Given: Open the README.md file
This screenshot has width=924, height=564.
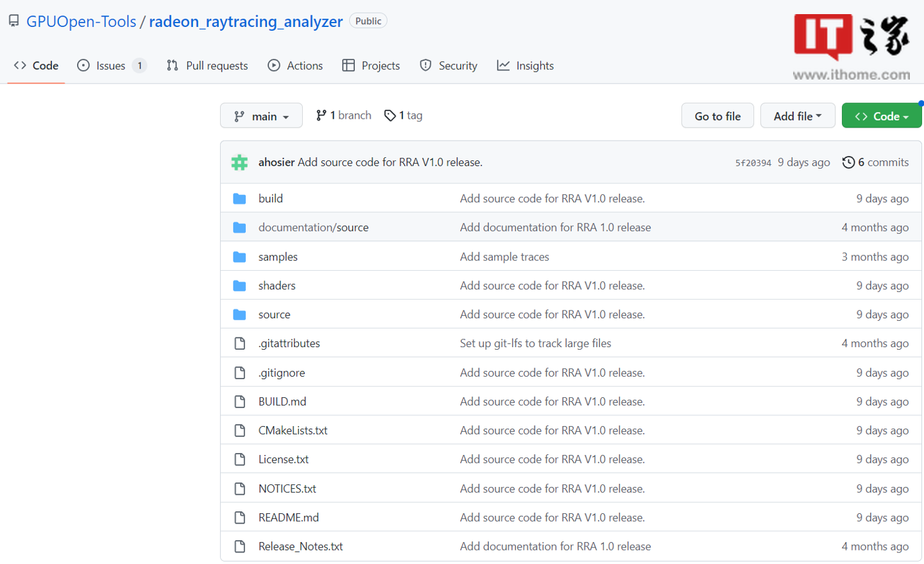Looking at the screenshot, I should tap(289, 518).
